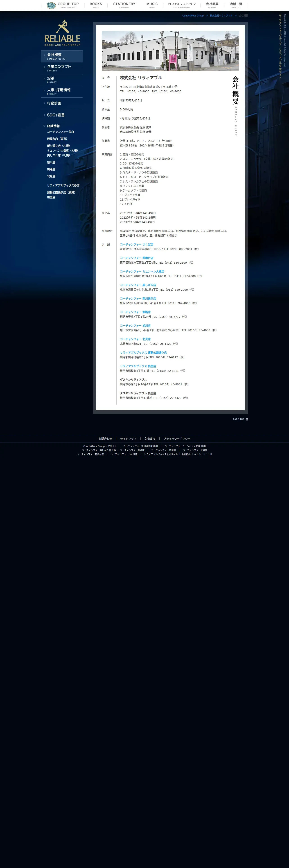Open コーチャンフォー ミュンヘン大橋店 store link
The width and height of the screenshot is (289, 868).
click(x=142, y=272)
